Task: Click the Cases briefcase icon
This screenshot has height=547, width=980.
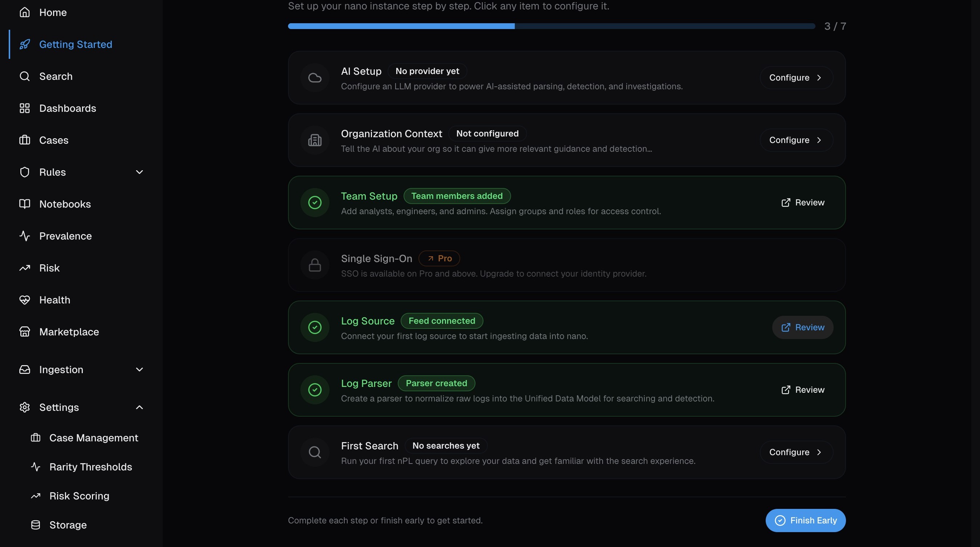Action: (25, 140)
